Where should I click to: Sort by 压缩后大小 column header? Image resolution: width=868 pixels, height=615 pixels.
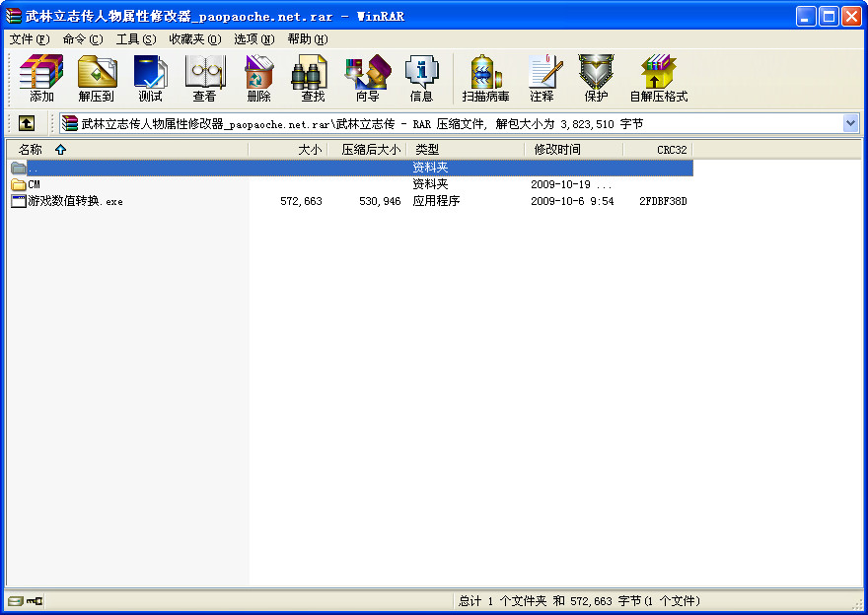click(x=367, y=150)
